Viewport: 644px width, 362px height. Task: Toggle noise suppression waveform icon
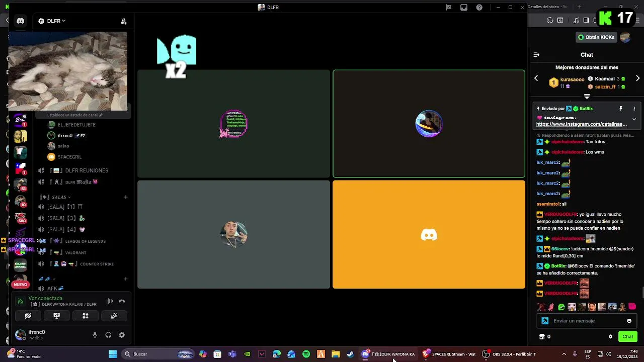click(109, 301)
